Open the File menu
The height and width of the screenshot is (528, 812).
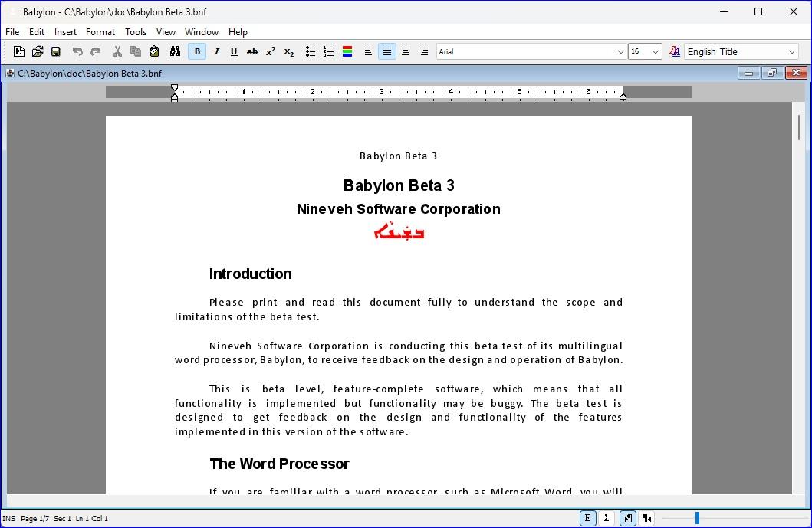coord(12,32)
